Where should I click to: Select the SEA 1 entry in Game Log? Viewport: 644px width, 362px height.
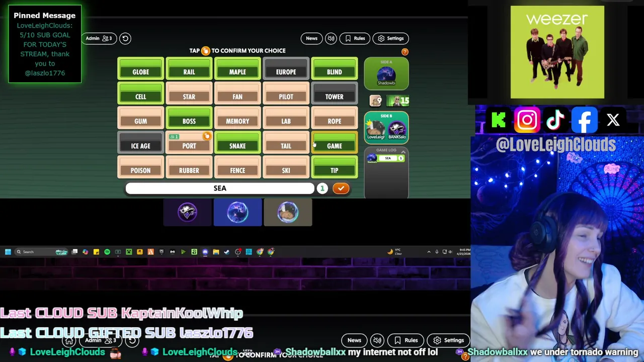[x=386, y=158]
